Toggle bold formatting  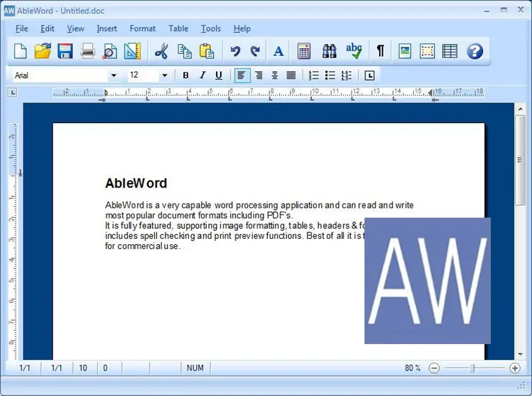click(x=186, y=75)
